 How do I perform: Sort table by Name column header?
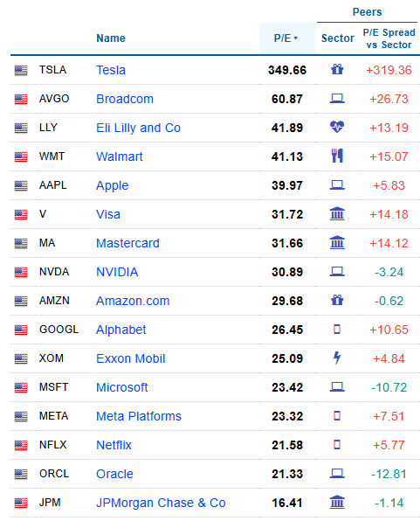[x=111, y=38]
